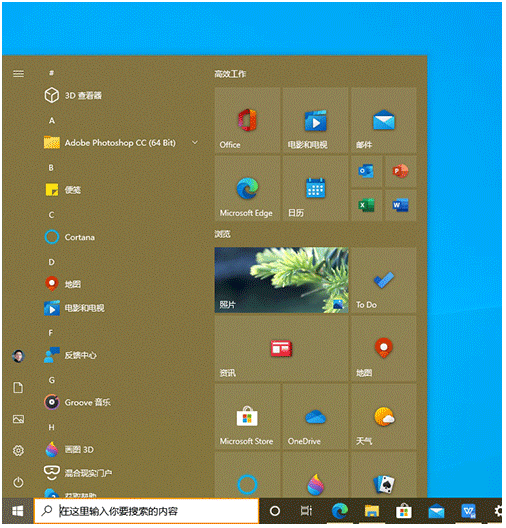The image size is (506, 528).
Task: Open the Microsoft Store tile
Action: click(248, 417)
